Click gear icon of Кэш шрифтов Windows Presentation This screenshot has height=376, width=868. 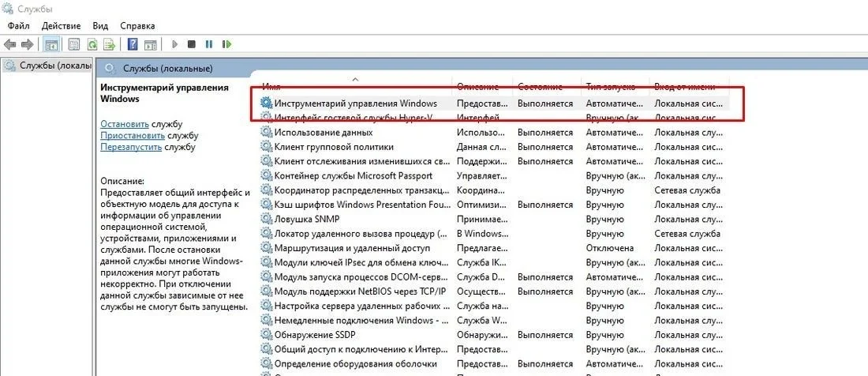(266, 205)
